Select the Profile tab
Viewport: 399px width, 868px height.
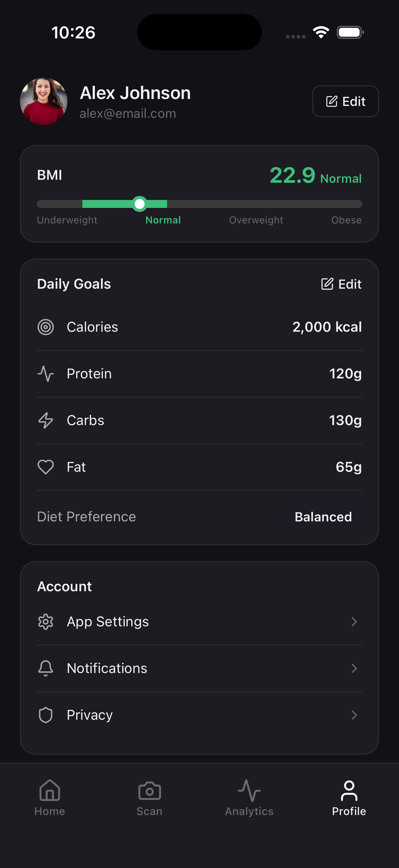tap(349, 797)
